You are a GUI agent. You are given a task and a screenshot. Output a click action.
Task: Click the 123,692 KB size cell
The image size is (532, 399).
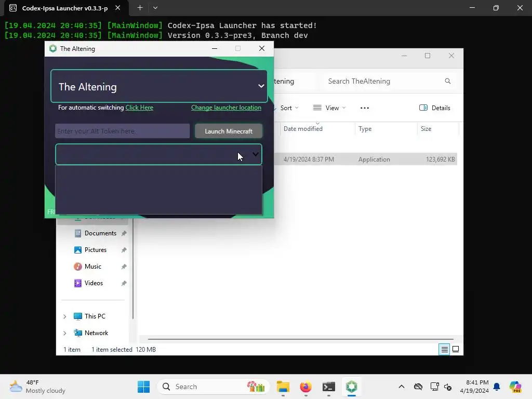[440, 159]
